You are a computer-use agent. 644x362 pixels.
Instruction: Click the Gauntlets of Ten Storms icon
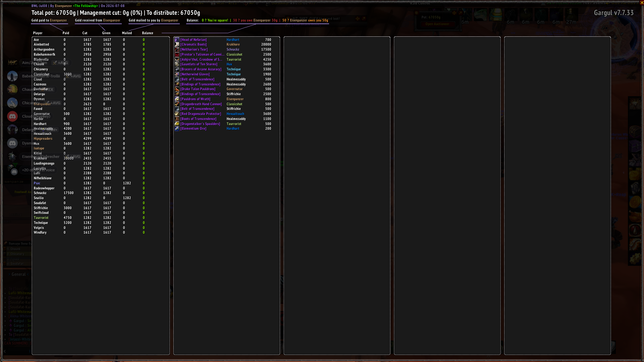pos(177,64)
